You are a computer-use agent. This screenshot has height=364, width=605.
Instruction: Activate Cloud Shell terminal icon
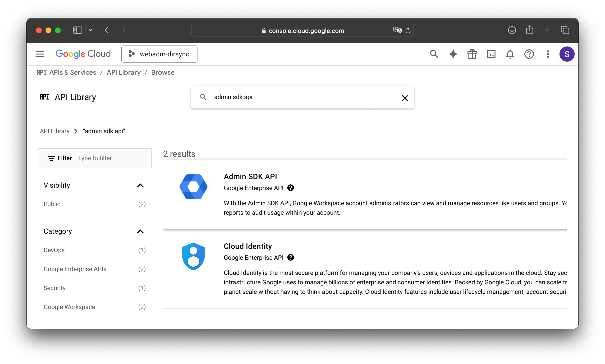491,54
